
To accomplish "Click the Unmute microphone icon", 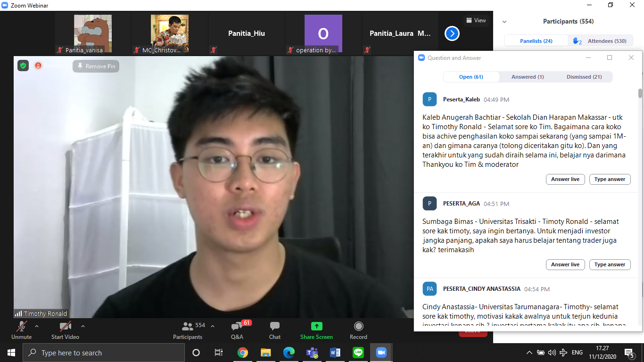I will click(x=21, y=326).
